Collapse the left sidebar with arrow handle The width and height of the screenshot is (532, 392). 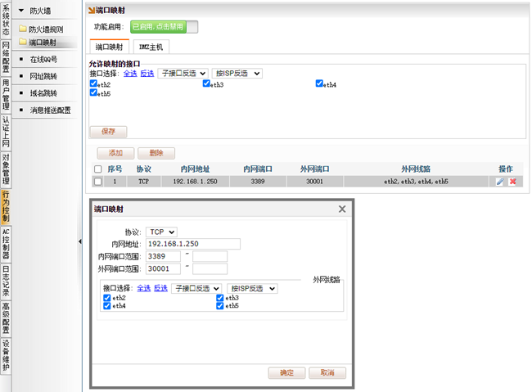point(79,241)
